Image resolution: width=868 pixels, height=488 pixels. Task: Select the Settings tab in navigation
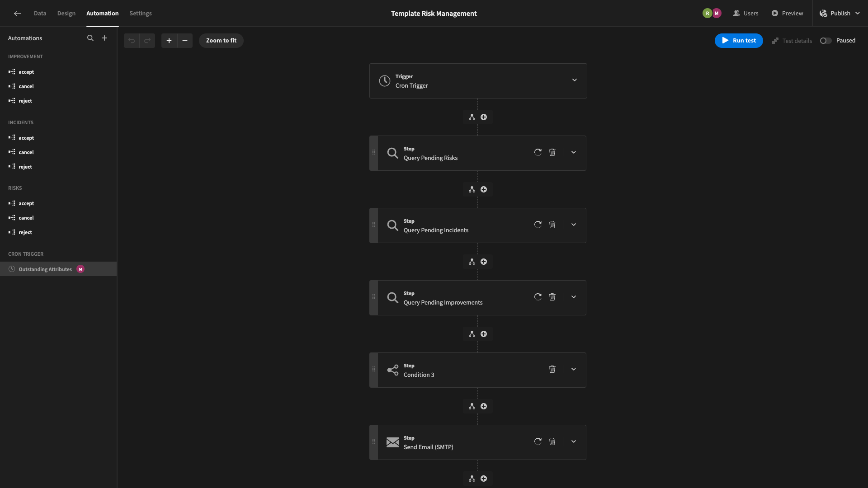point(140,13)
